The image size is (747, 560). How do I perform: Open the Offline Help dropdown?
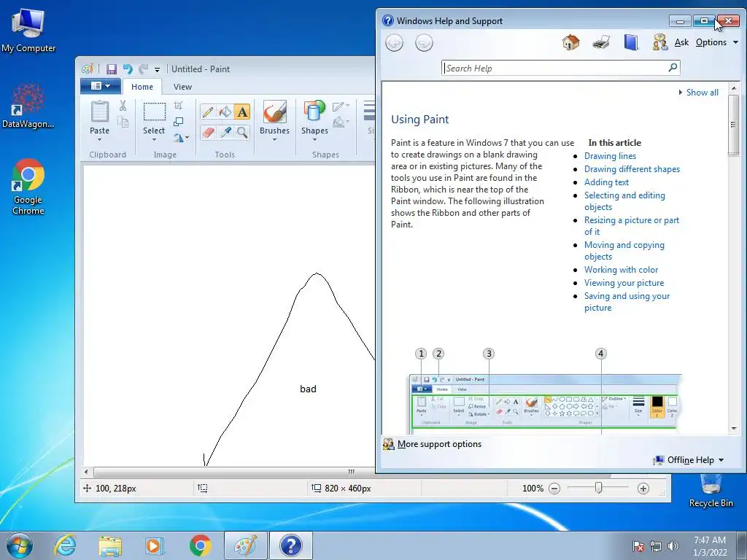689,460
